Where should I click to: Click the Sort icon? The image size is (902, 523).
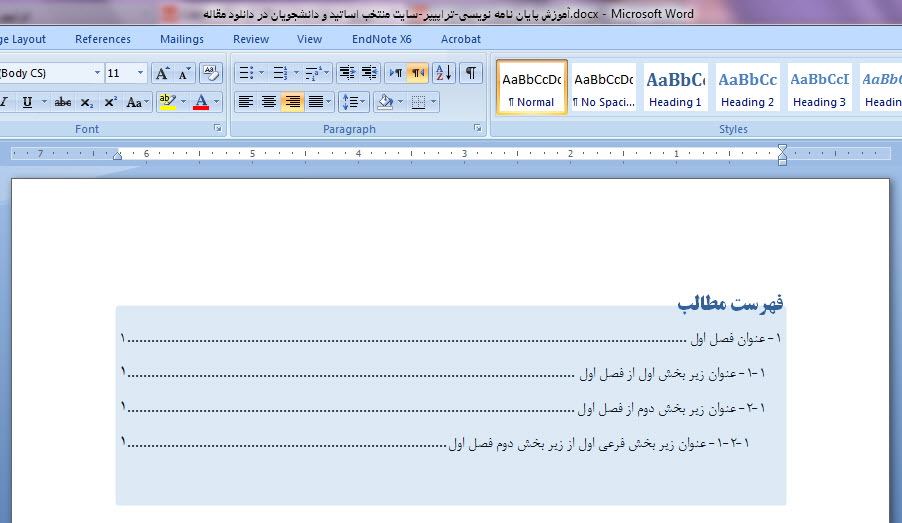pyautogui.click(x=445, y=73)
